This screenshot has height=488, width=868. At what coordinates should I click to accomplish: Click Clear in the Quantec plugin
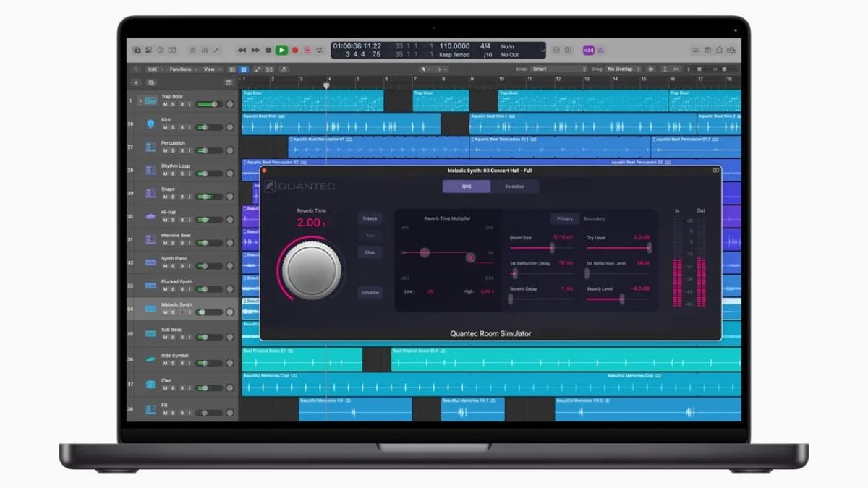point(370,253)
